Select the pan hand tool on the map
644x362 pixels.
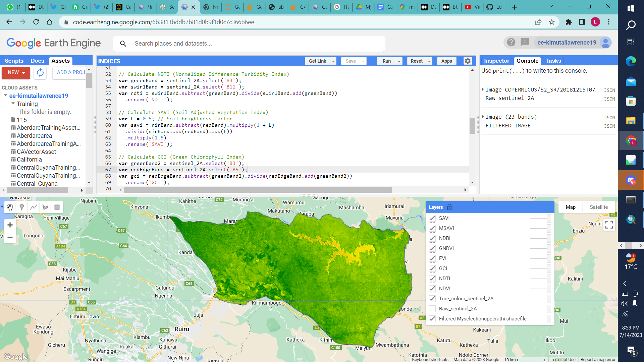click(10, 207)
